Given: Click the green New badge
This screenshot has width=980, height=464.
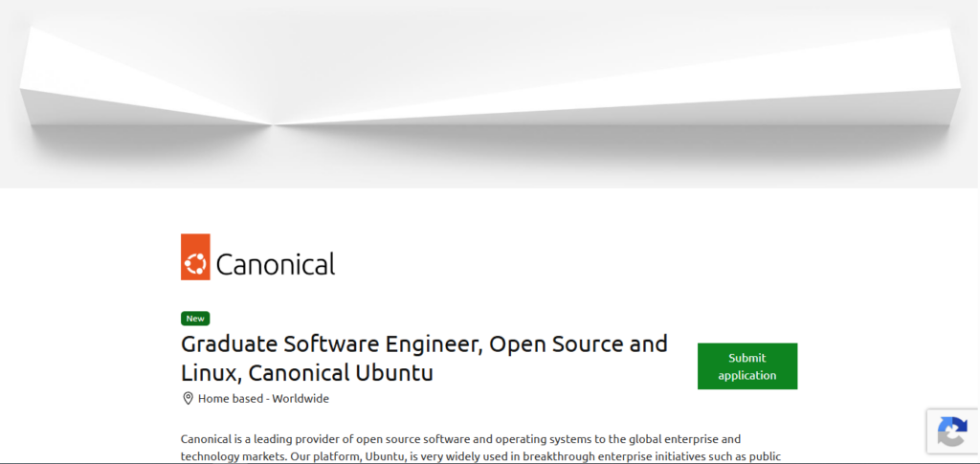Looking at the screenshot, I should point(195,319).
